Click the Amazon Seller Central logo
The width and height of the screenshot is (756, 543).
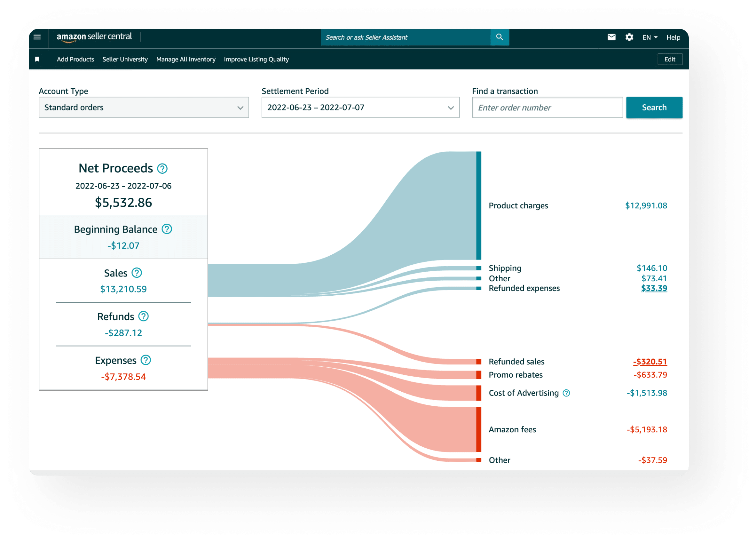pyautogui.click(x=94, y=37)
